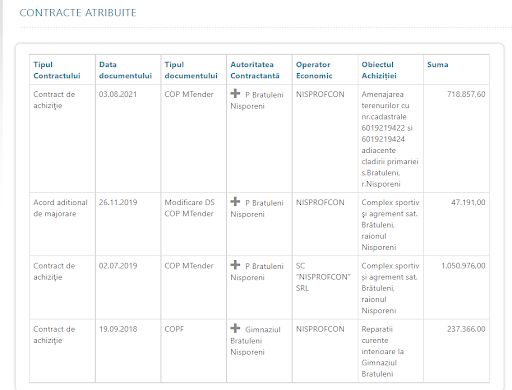
Task: Click Contracte Atribuite section heading
Action: (78, 13)
